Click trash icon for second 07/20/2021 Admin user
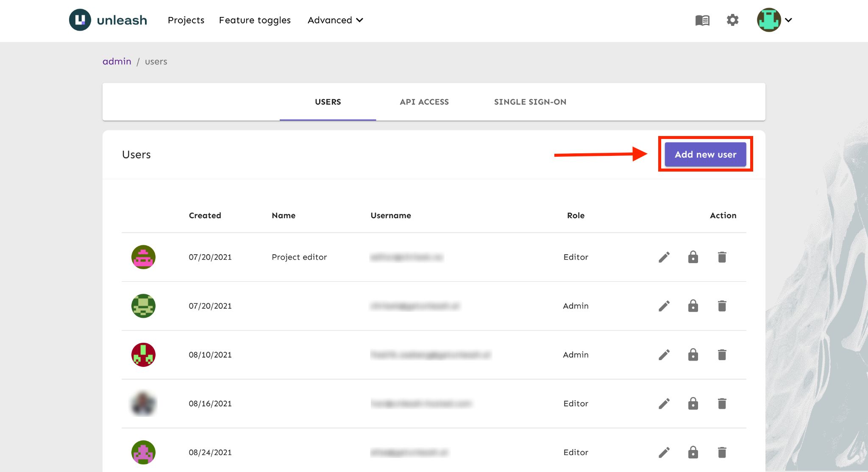 click(x=722, y=306)
